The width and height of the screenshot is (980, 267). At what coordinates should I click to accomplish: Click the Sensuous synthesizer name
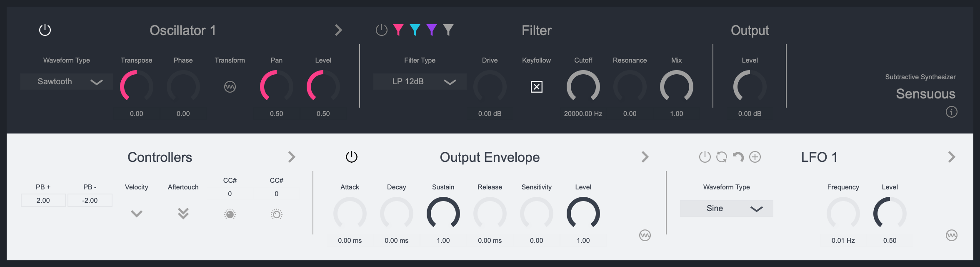tap(925, 94)
